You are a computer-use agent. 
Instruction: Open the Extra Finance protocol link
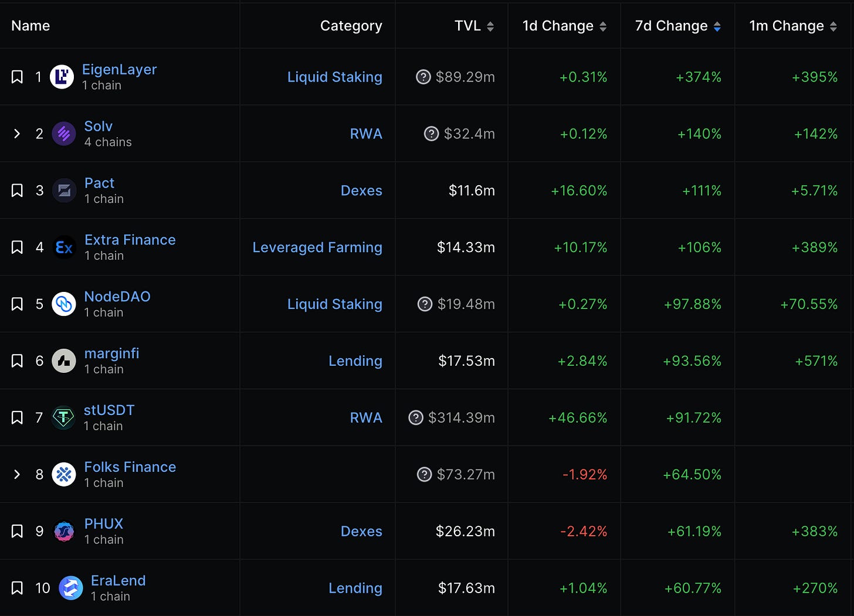(130, 240)
